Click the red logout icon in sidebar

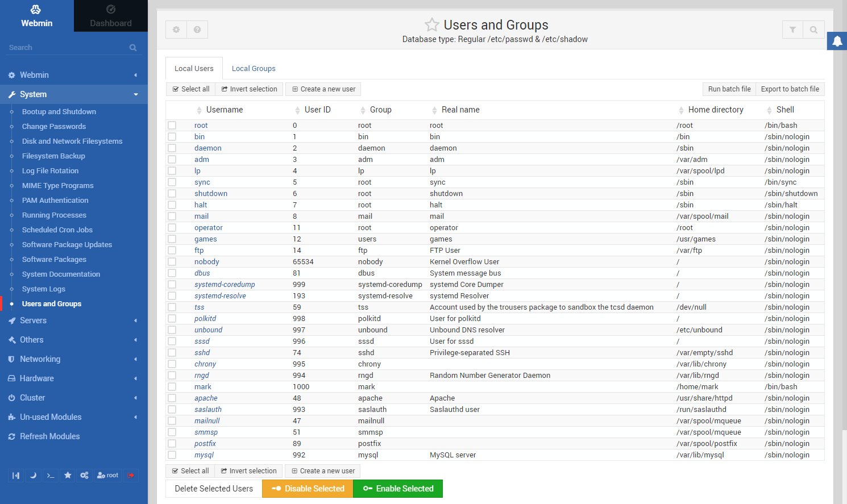pyautogui.click(x=131, y=476)
